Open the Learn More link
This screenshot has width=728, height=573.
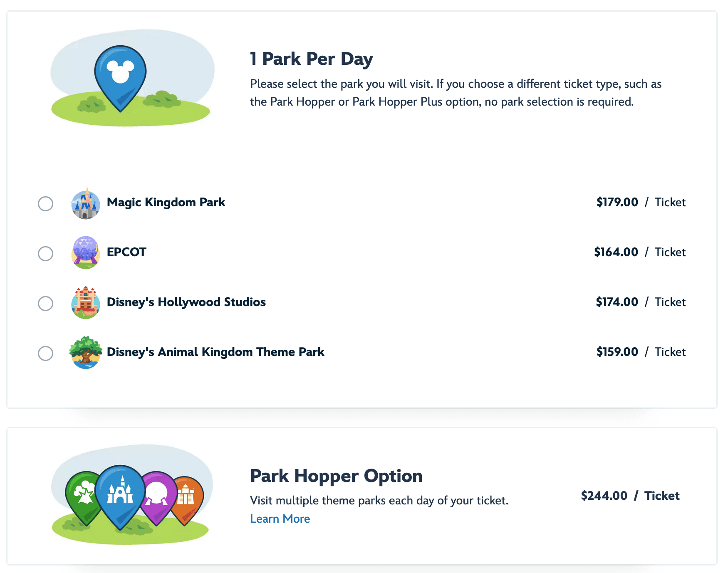(280, 519)
